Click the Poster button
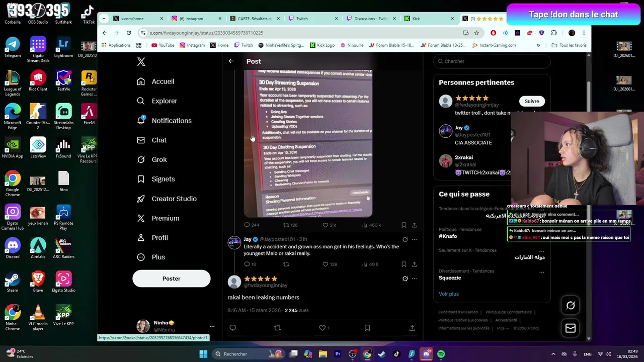644x362 pixels. 171,279
